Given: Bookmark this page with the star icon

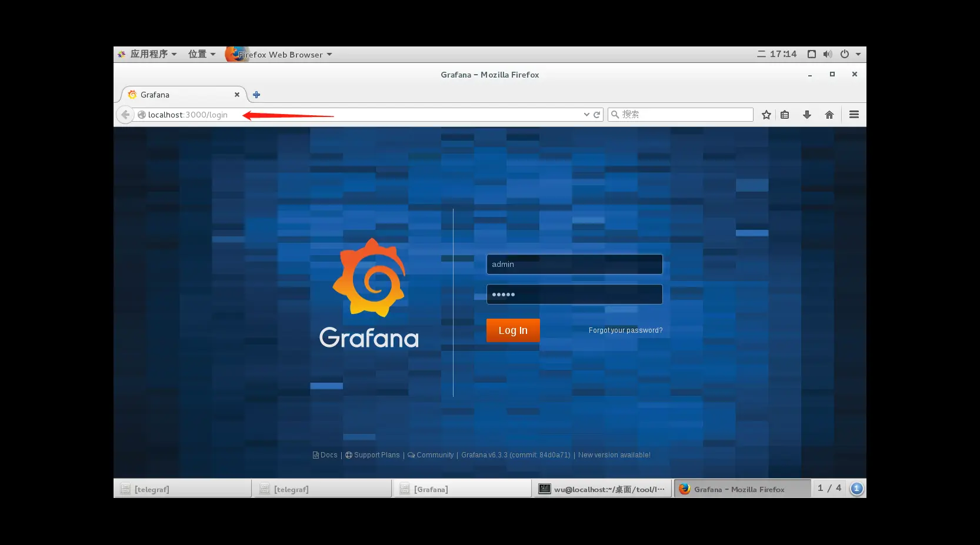Looking at the screenshot, I should (766, 115).
